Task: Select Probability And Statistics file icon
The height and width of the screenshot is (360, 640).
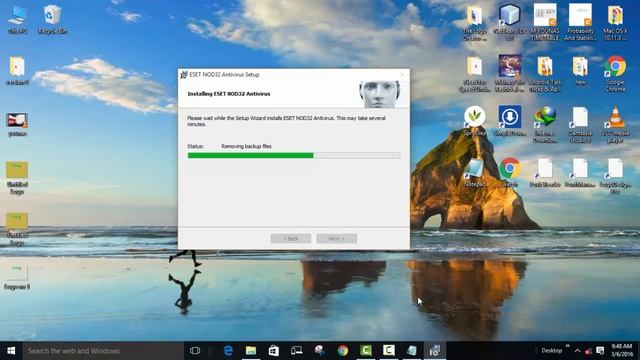Action: point(580,22)
